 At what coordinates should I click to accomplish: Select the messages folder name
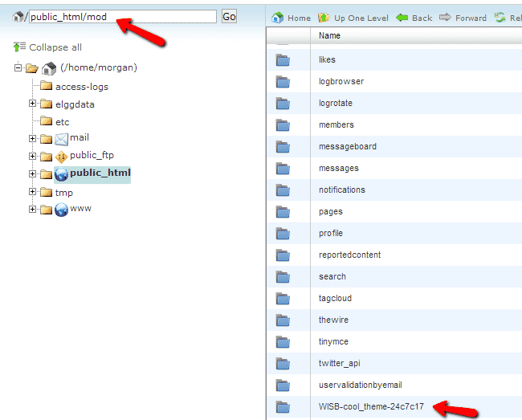coord(339,169)
